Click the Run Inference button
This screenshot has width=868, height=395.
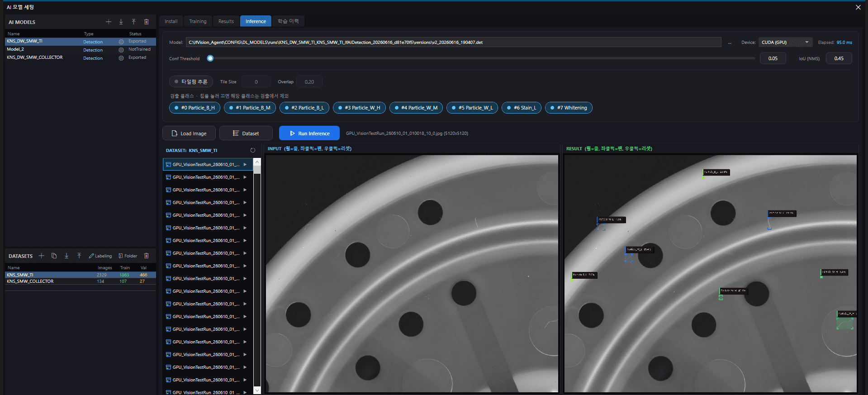point(309,133)
